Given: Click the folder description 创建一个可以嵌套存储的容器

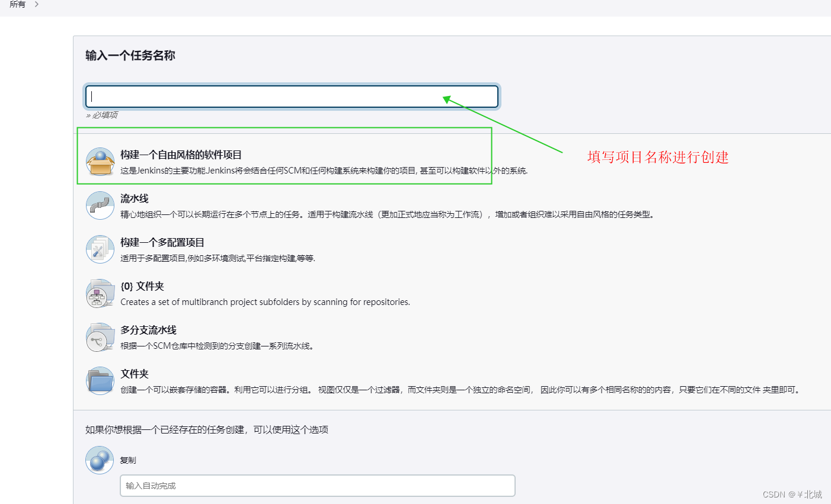Looking at the screenshot, I should (462, 390).
